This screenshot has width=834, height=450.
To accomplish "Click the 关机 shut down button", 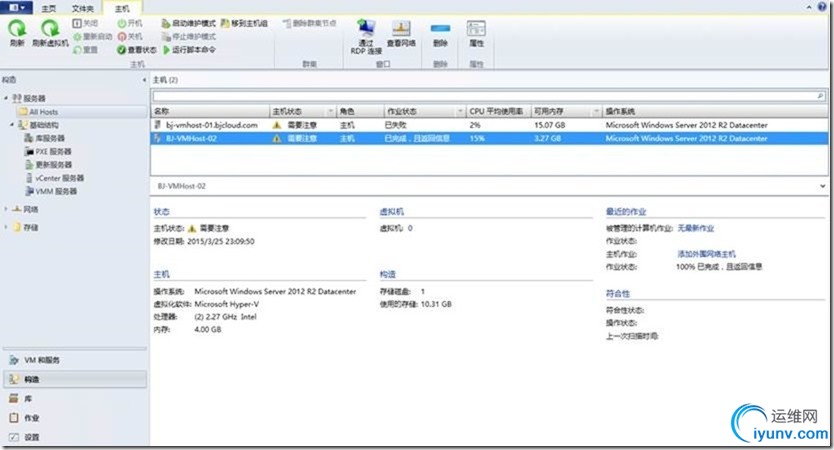I will pos(130,36).
